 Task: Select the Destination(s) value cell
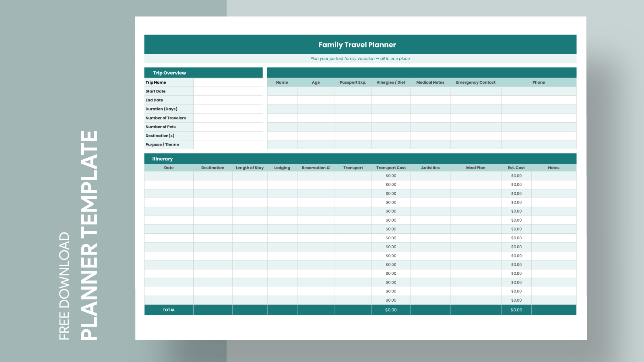(228, 136)
